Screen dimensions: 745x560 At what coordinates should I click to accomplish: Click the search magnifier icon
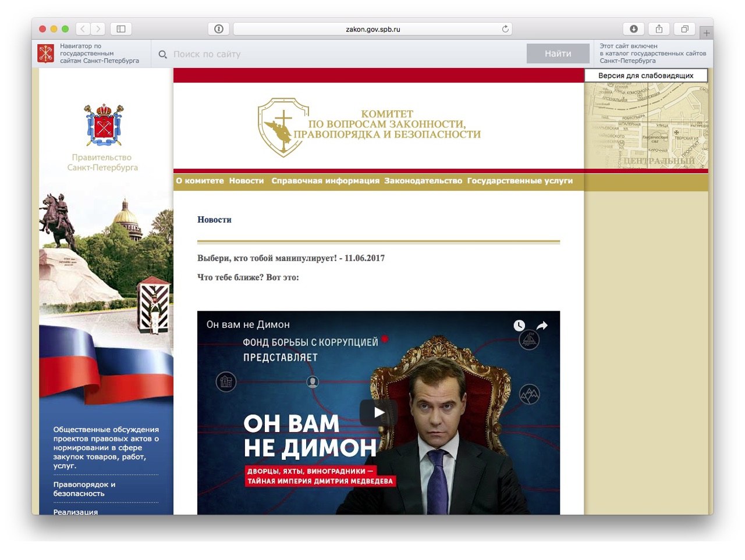[x=163, y=54]
